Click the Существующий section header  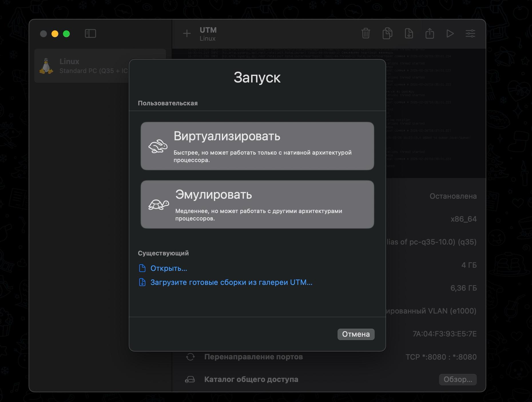(163, 253)
